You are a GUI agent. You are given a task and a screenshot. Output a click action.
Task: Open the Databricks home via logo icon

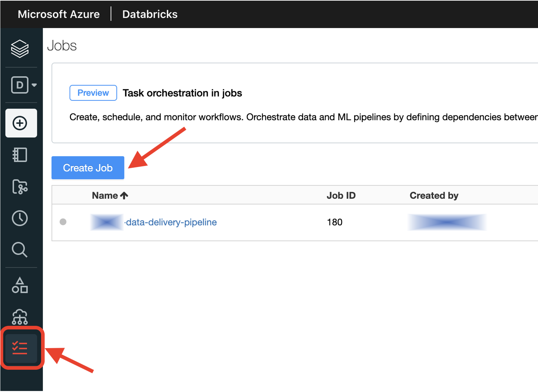[20, 49]
